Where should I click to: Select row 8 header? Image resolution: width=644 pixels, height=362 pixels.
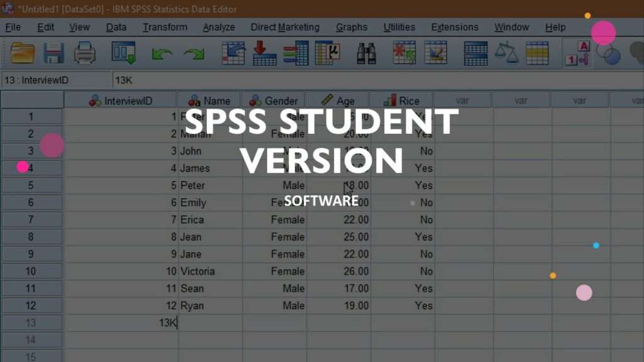click(x=31, y=237)
